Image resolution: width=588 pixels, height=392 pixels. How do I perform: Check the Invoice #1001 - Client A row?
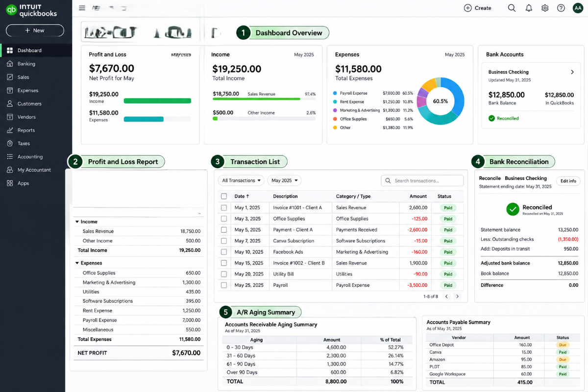click(x=224, y=207)
